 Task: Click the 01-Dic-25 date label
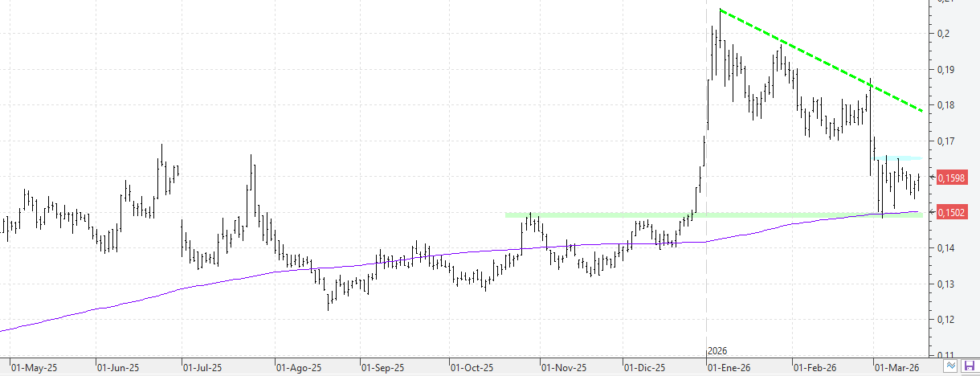tap(644, 367)
